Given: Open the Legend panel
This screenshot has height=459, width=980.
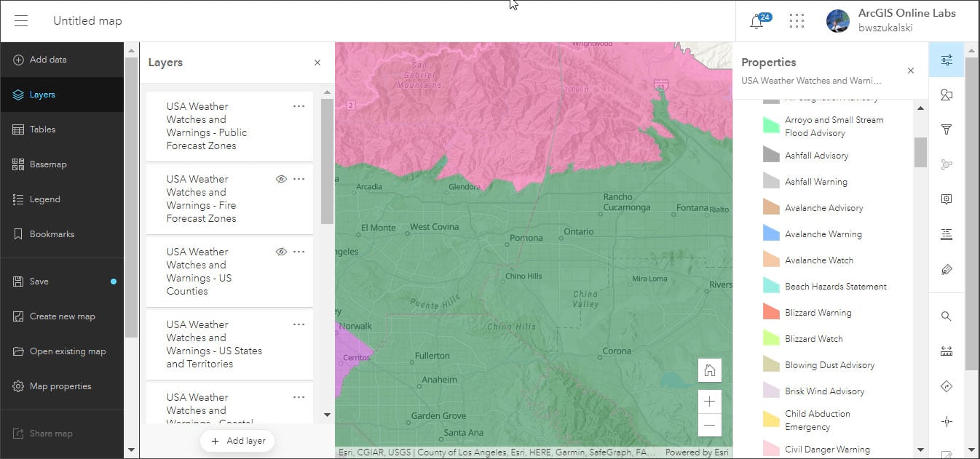Looking at the screenshot, I should 62,199.
